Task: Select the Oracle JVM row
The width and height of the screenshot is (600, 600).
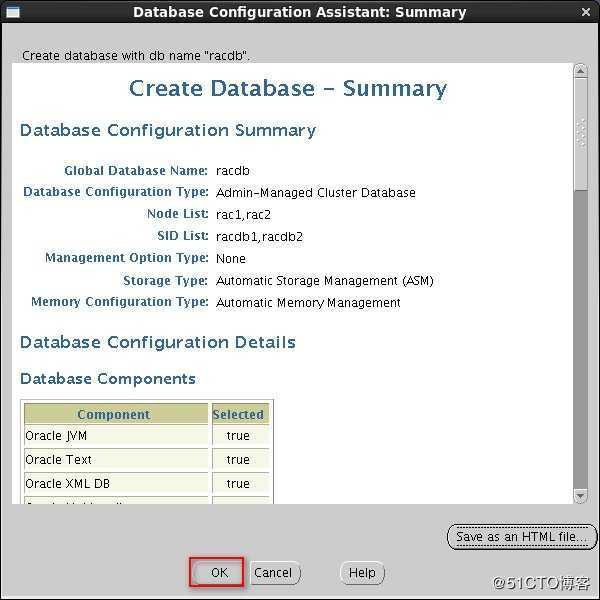Action: coord(147,436)
